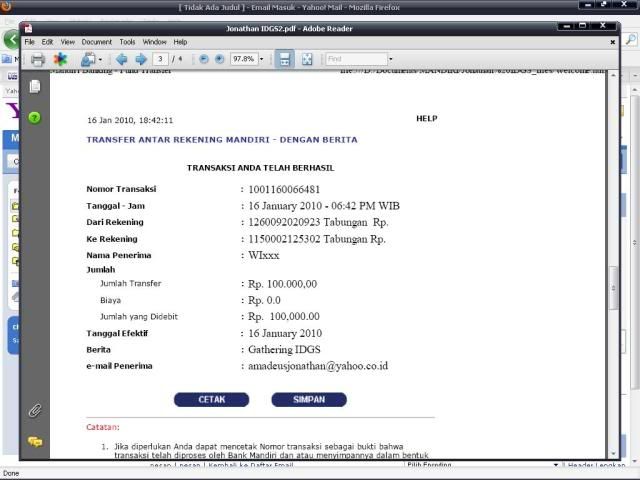Click the text Gathering IDGS
The image size is (640, 480).
pos(284,349)
